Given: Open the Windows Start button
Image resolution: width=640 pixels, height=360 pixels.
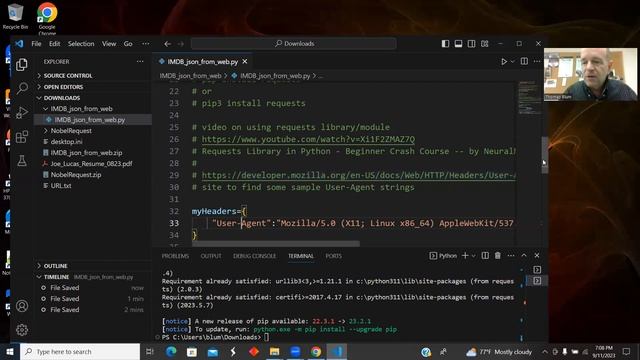Looking at the screenshot, I should pyautogui.click(x=10, y=351).
